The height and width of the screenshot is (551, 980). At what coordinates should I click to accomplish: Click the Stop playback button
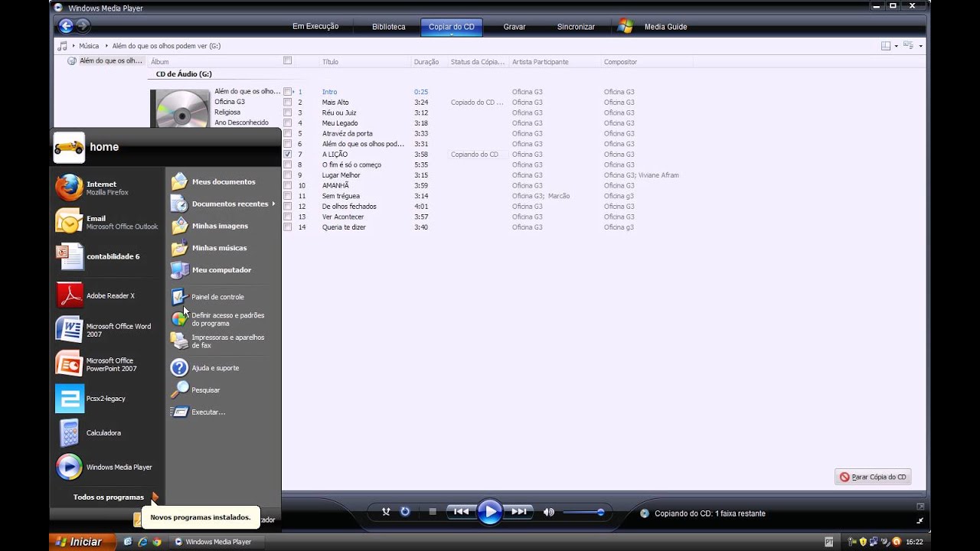[433, 512]
